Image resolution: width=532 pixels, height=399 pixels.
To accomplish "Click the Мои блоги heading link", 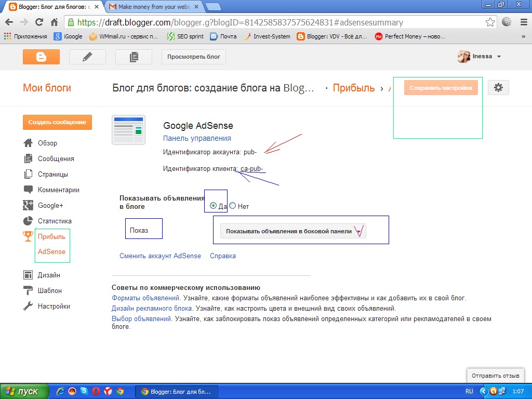I will (47, 88).
